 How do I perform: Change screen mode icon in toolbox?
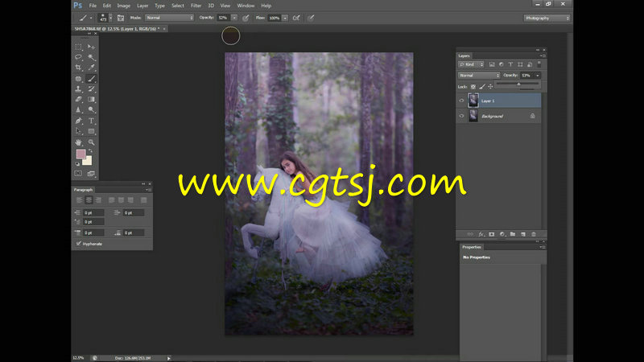[91, 174]
